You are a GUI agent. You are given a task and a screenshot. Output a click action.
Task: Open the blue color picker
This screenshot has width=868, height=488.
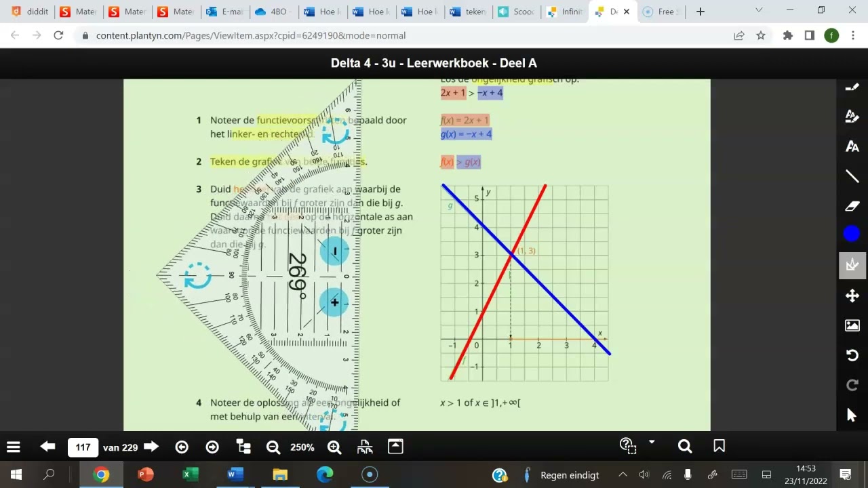click(852, 235)
